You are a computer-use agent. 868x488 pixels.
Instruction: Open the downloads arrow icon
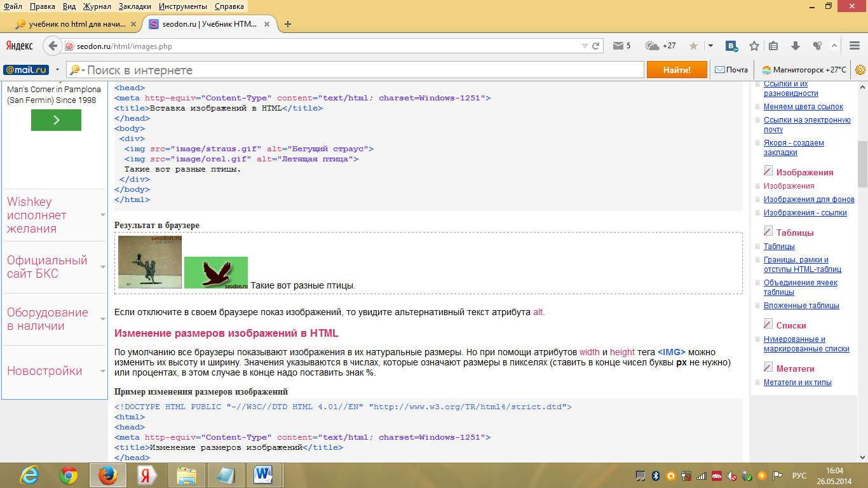pos(795,46)
